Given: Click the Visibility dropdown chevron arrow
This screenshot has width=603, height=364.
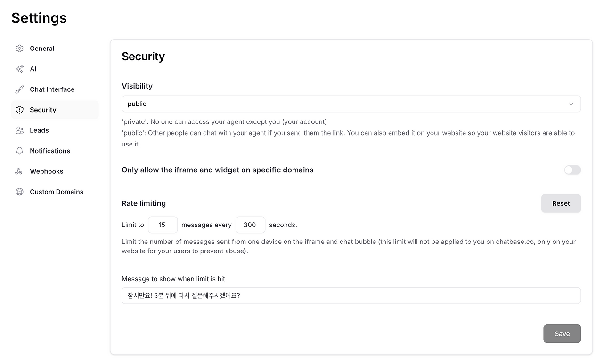Looking at the screenshot, I should click(571, 104).
